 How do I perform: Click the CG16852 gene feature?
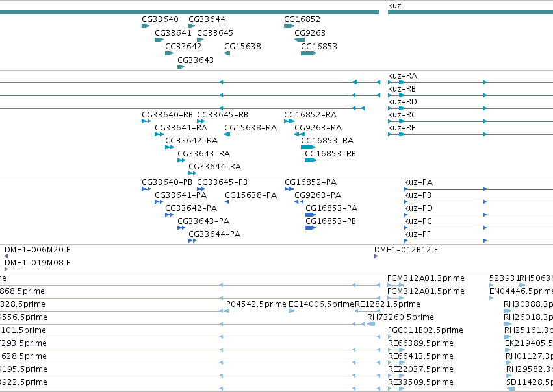[x=289, y=26]
